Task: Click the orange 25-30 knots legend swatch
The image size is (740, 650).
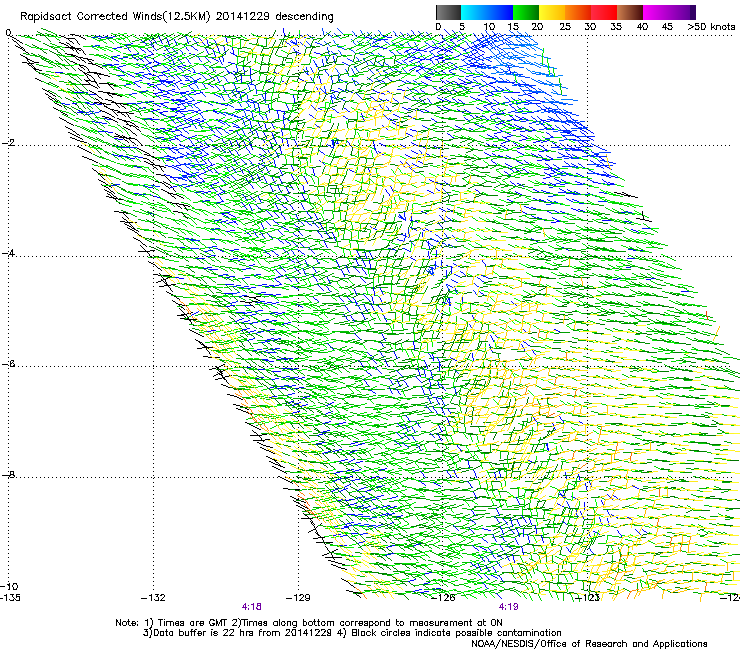Action: [578, 12]
